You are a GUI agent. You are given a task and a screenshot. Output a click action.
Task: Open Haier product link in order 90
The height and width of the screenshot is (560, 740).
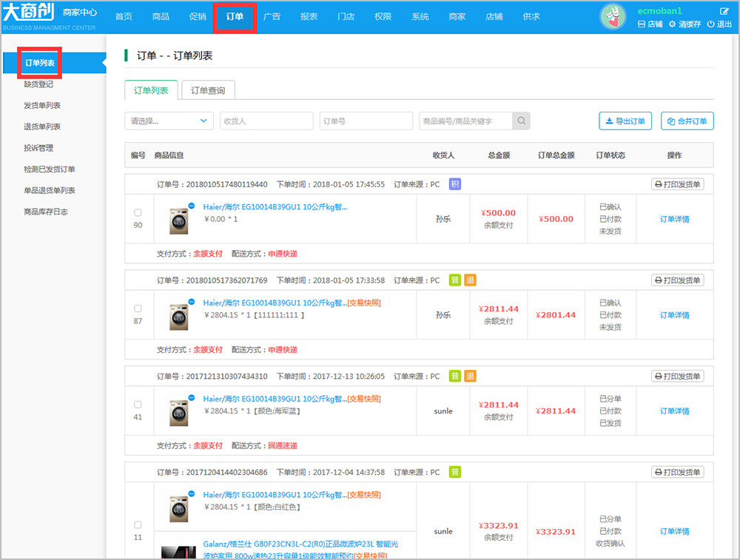pyautogui.click(x=275, y=206)
